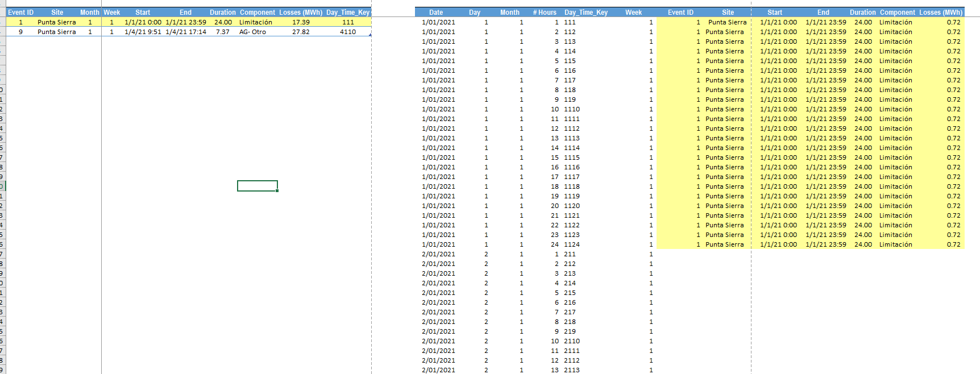This screenshot has height=374, width=980.
Task: Select Day_Time_Key cell 211
Action: pos(570,254)
